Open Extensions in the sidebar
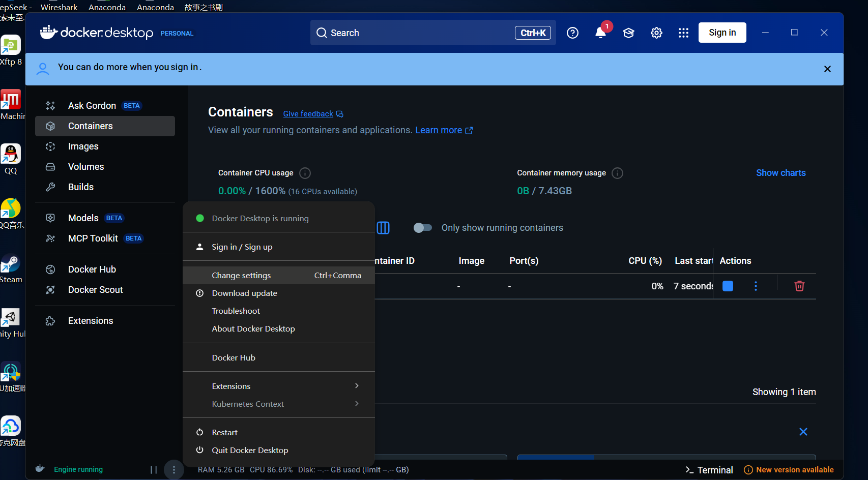This screenshot has height=480, width=868. (105, 321)
